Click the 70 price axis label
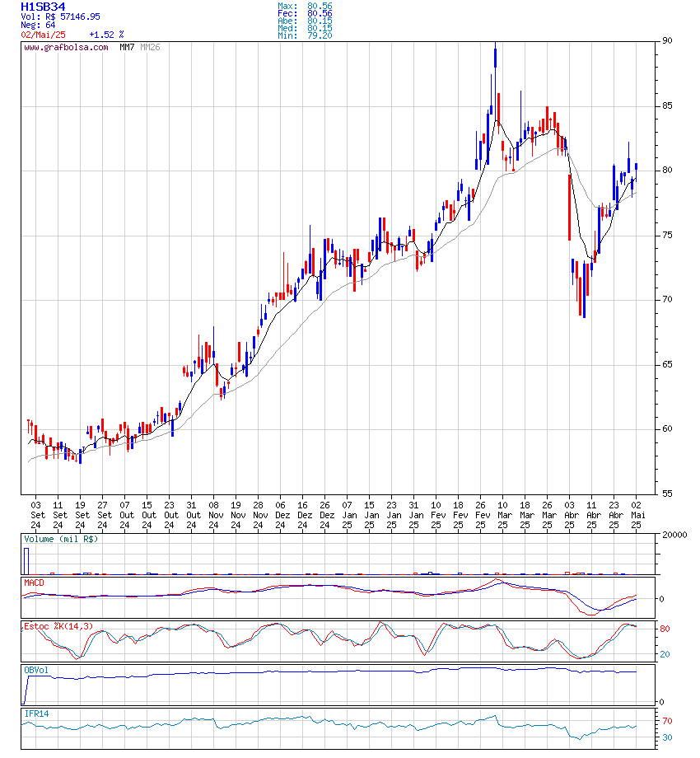This screenshot has height=758, width=700. pyautogui.click(x=667, y=300)
